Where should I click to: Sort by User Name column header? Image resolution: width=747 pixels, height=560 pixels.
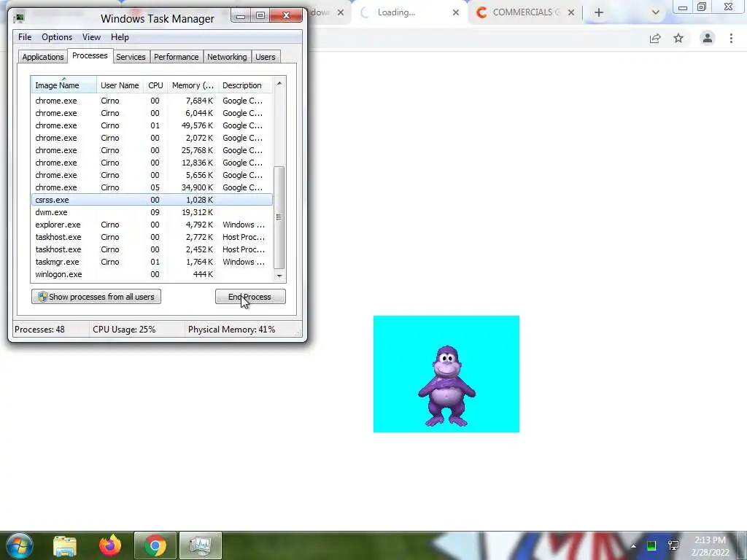[120, 85]
